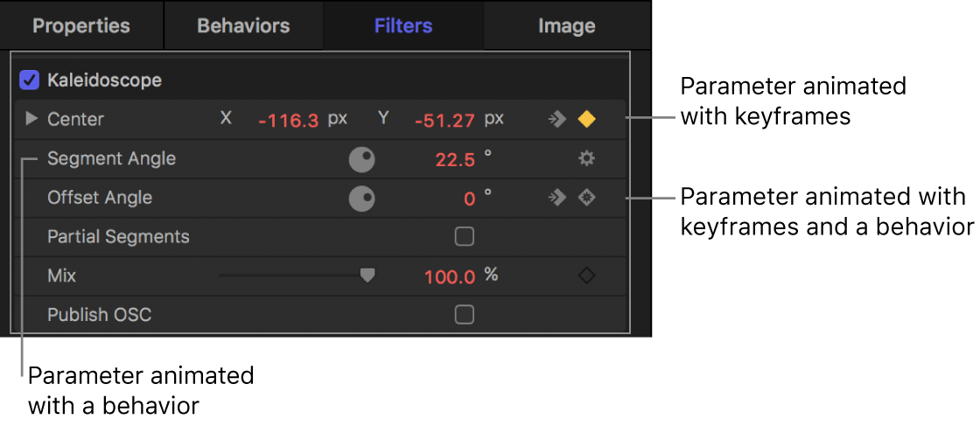980x426 pixels.
Task: Click the Mix empty keyframe diamond
Action: [586, 276]
